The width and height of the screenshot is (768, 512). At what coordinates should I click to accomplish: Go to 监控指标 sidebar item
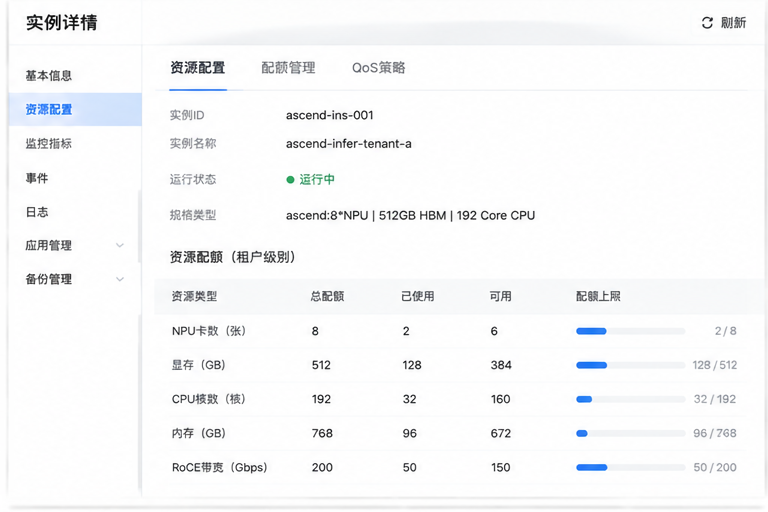49,143
